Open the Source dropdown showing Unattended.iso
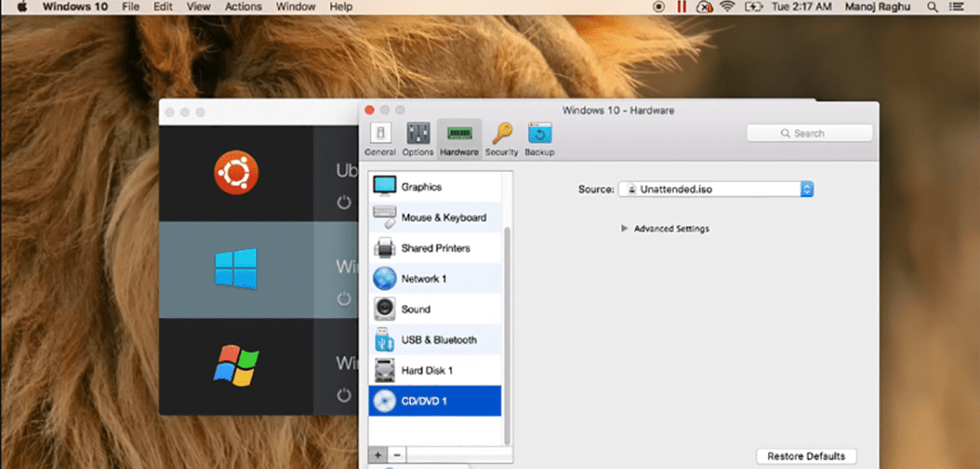The image size is (980, 469). pyautogui.click(x=715, y=189)
